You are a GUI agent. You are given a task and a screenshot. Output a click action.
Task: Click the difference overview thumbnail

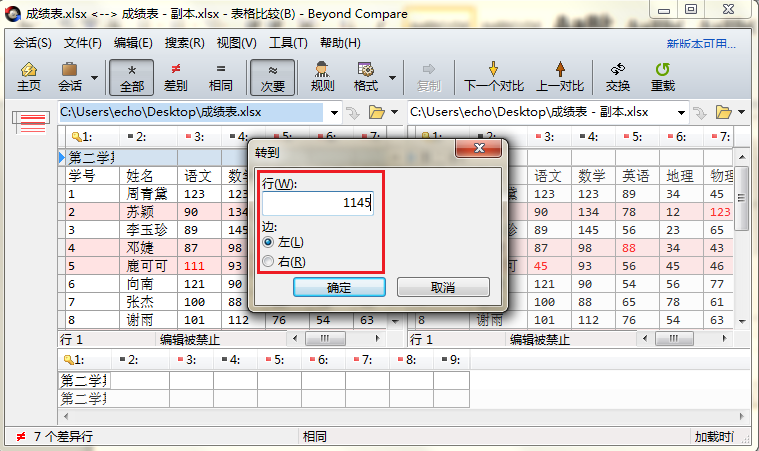[x=32, y=121]
